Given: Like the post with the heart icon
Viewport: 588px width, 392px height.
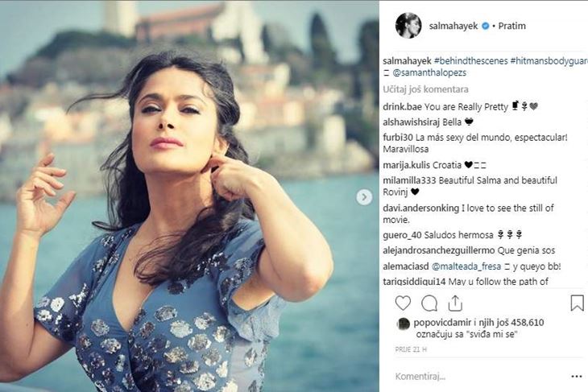Looking at the screenshot, I should click(403, 303).
